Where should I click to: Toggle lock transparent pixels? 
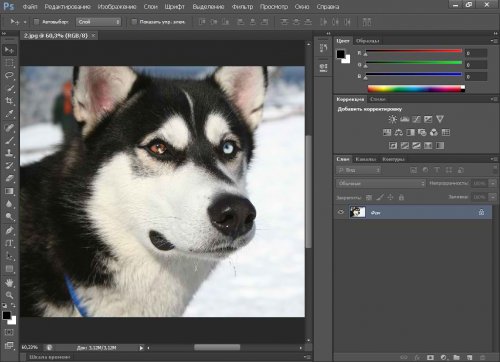pyautogui.click(x=369, y=198)
